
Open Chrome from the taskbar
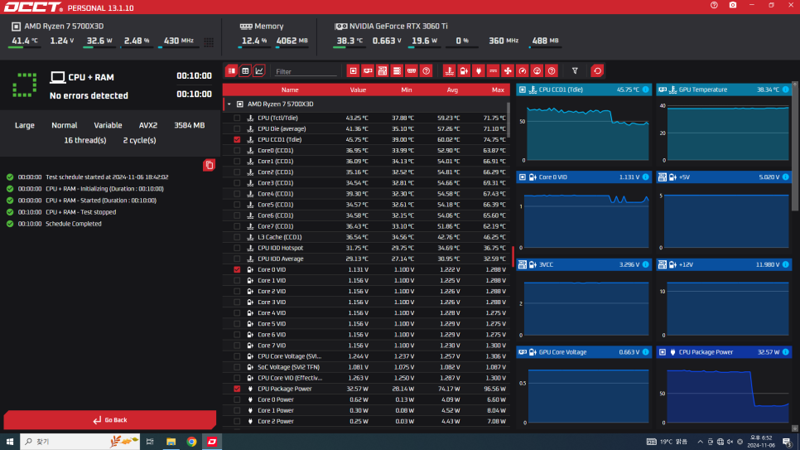(x=192, y=441)
